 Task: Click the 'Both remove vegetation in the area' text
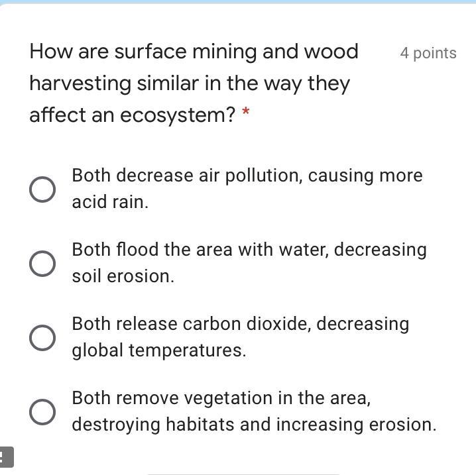click(x=221, y=398)
